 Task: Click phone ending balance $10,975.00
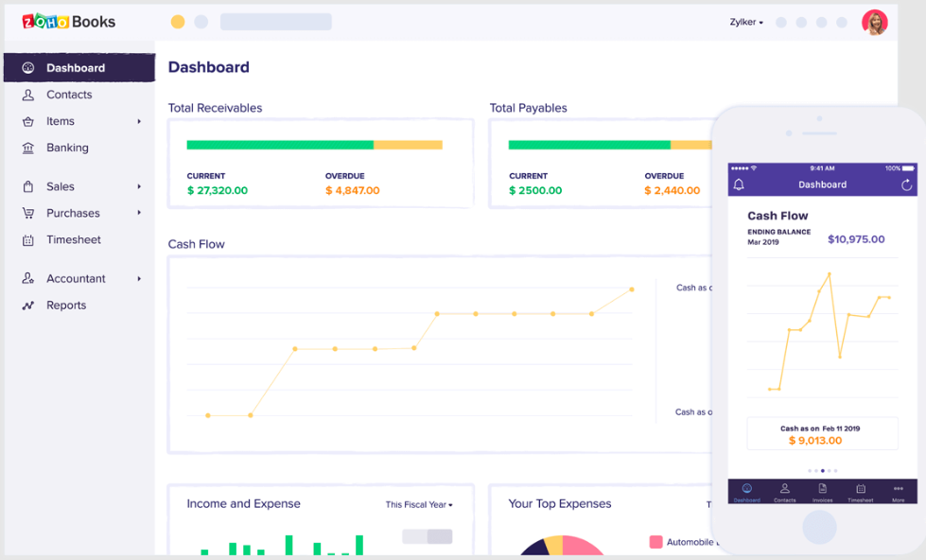[856, 239]
